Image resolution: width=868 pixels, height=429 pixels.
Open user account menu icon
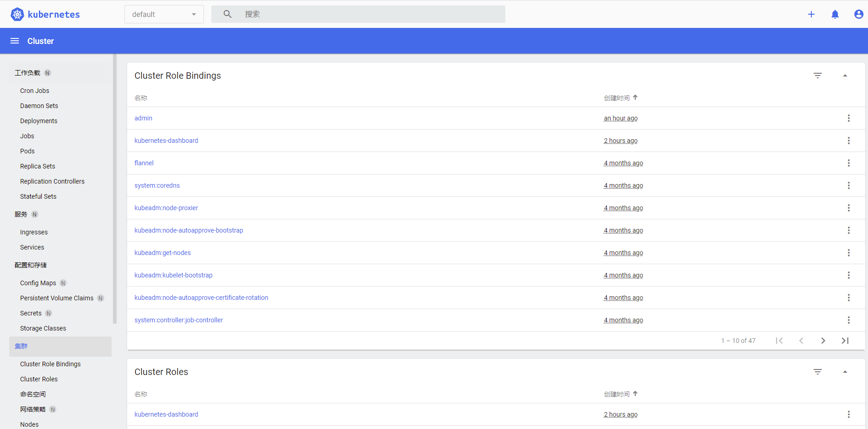[x=859, y=14]
